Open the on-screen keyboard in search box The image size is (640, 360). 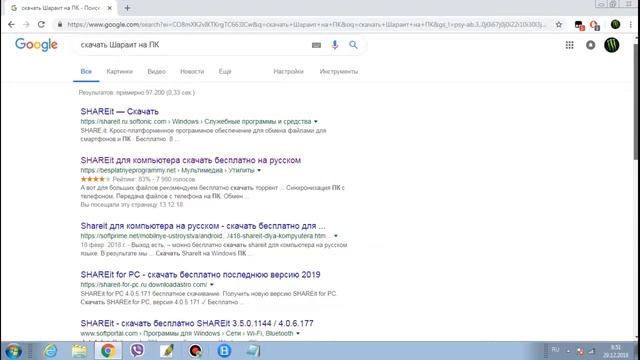coord(316,45)
